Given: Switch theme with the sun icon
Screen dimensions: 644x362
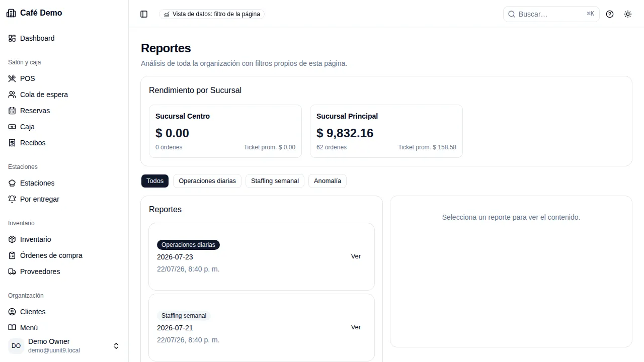Looking at the screenshot, I should coord(628,14).
